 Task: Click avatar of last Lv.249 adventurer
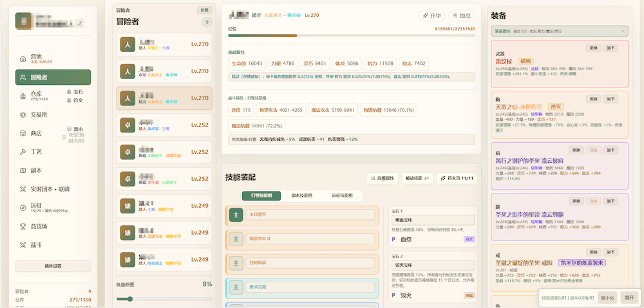point(128,260)
